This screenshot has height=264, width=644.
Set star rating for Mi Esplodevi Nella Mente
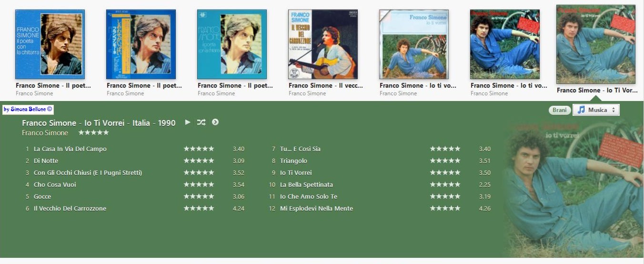445,208
